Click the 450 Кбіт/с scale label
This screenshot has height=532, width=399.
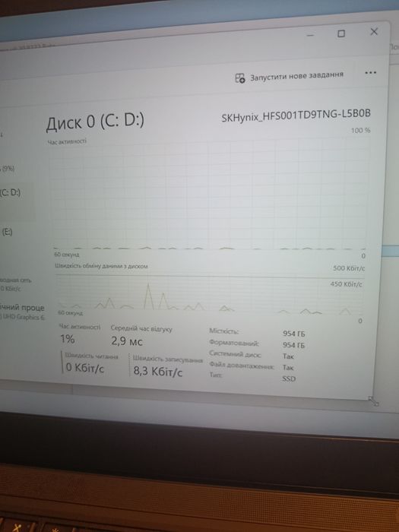click(347, 284)
